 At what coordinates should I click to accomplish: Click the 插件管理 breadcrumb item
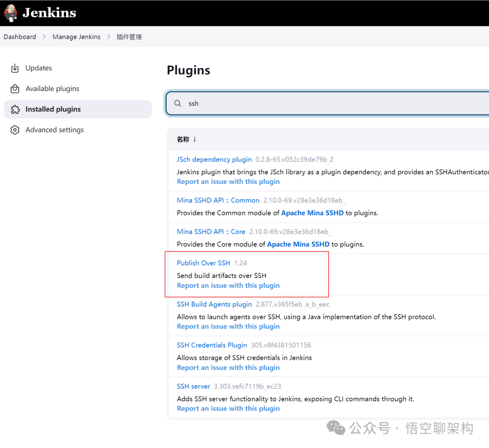point(129,37)
